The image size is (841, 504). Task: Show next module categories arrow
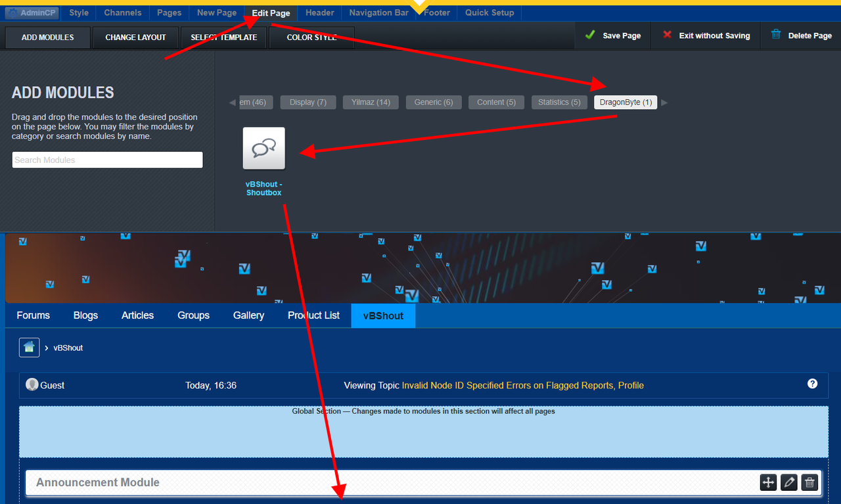coord(664,103)
